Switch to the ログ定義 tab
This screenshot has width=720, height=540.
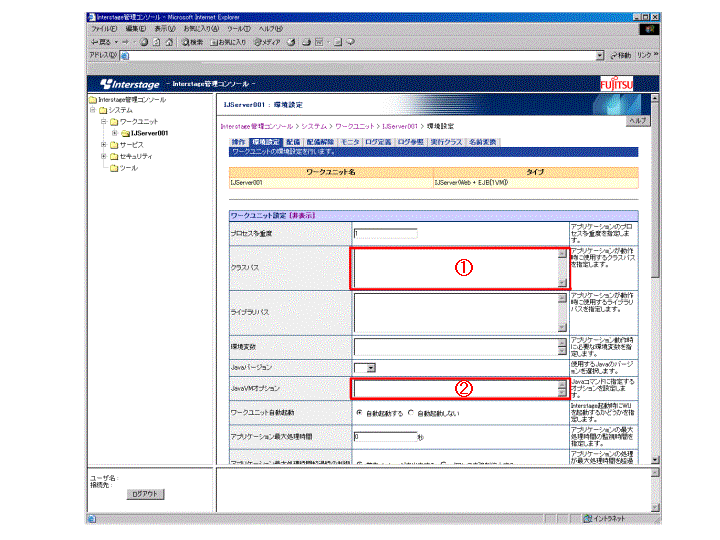[378, 142]
